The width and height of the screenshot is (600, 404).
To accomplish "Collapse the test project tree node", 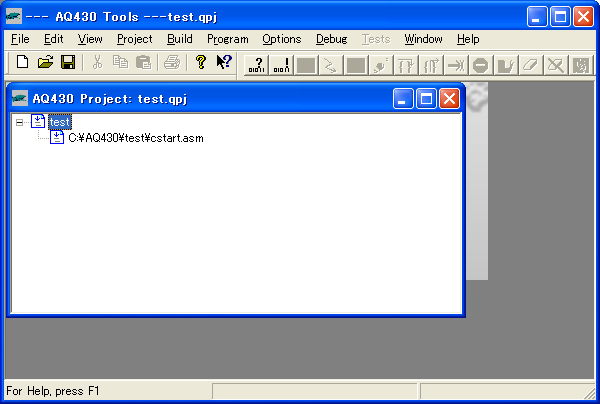I will click(19, 122).
